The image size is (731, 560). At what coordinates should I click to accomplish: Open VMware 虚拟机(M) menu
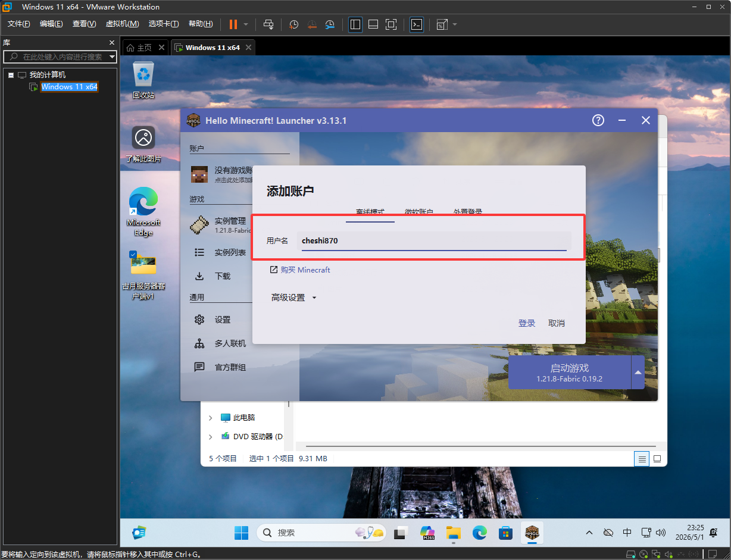pos(122,24)
